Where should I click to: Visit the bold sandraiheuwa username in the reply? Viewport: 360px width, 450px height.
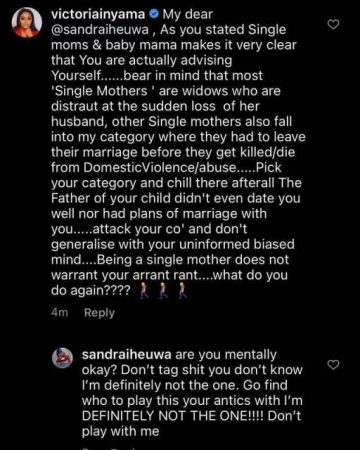tap(126, 354)
